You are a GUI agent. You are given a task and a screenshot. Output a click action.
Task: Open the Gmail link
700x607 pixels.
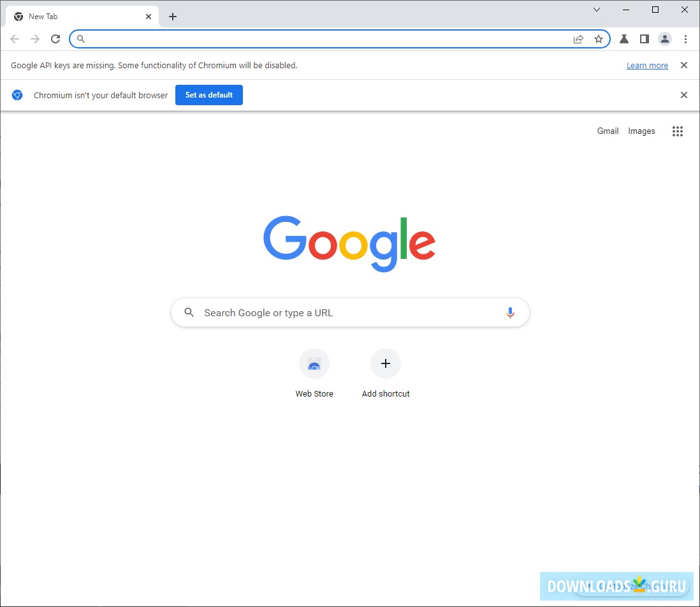coord(608,131)
